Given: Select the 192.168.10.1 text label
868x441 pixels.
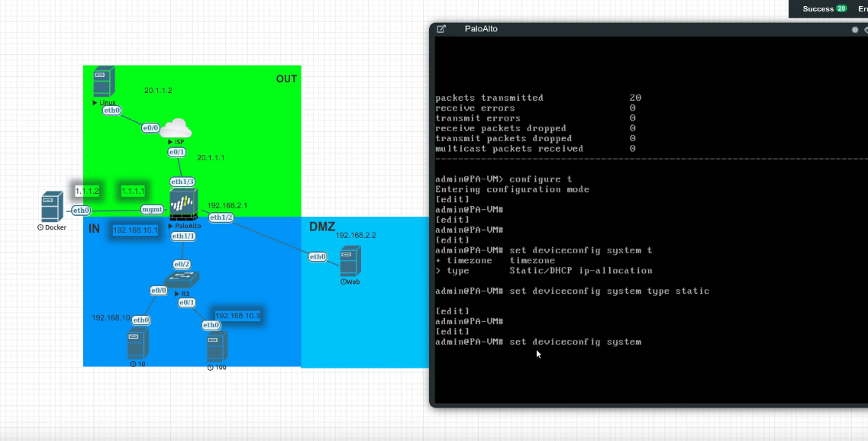Looking at the screenshot, I should pos(136,230).
